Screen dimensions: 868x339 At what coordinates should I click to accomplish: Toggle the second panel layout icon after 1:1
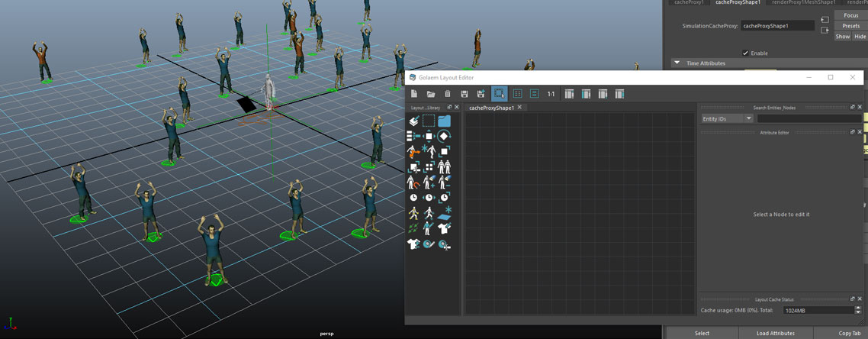(586, 94)
